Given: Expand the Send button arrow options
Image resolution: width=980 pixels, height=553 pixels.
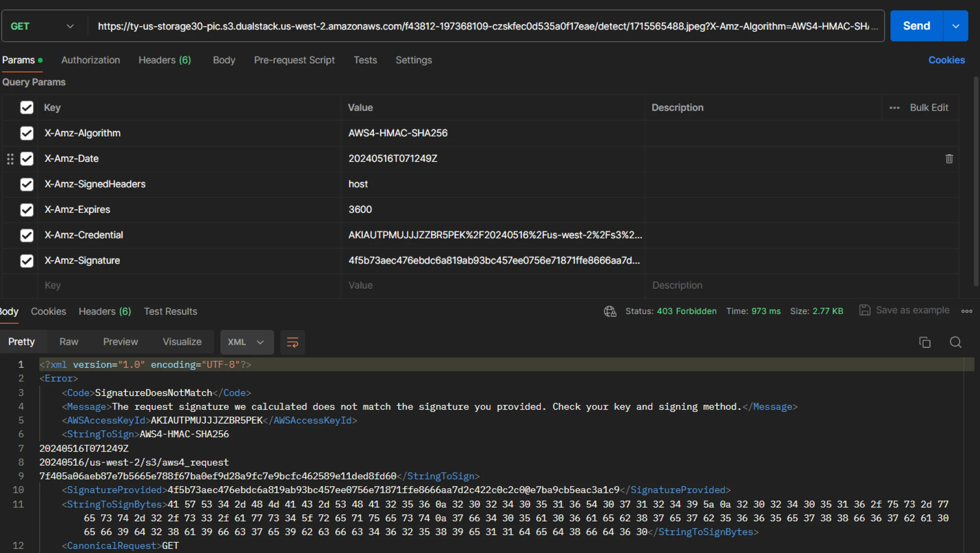Looking at the screenshot, I should click(955, 26).
